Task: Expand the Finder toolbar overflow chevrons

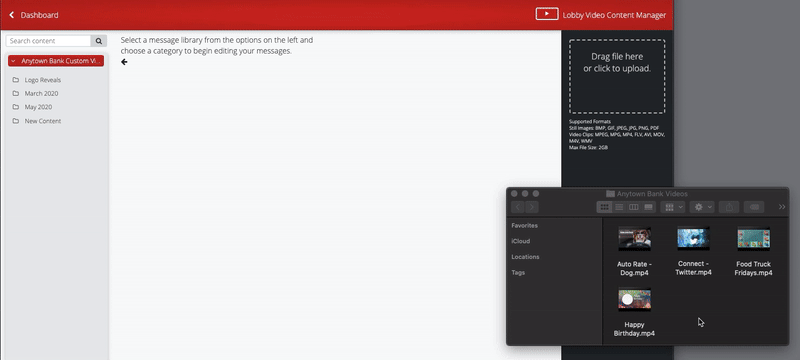Action: tap(782, 207)
